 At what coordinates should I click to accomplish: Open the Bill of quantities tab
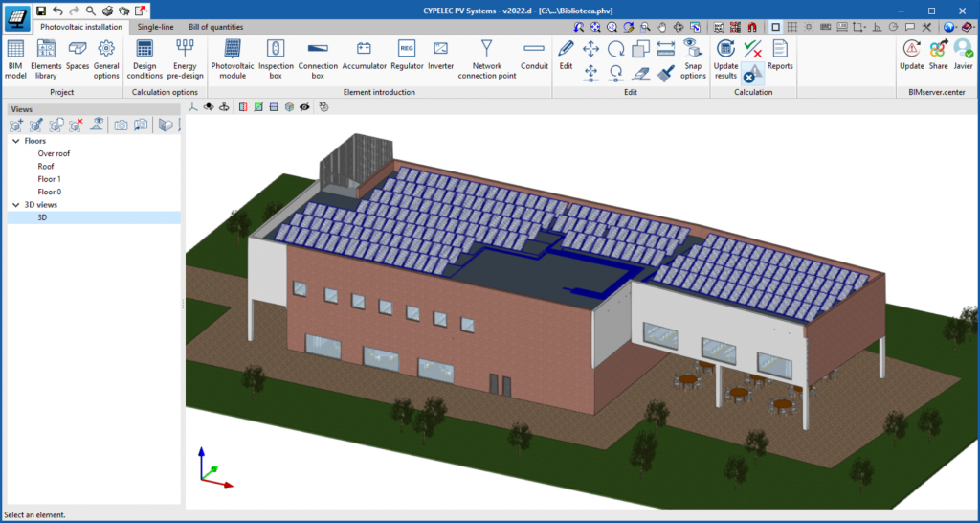click(215, 27)
